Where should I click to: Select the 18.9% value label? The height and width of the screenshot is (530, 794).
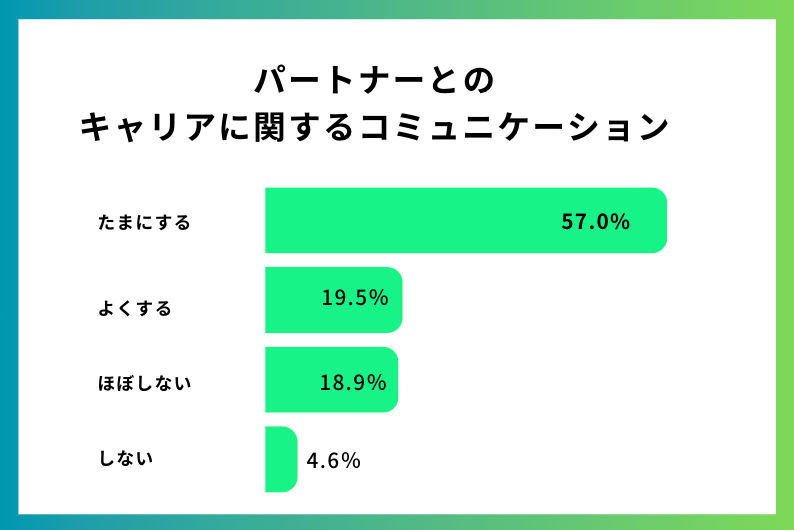tap(353, 380)
